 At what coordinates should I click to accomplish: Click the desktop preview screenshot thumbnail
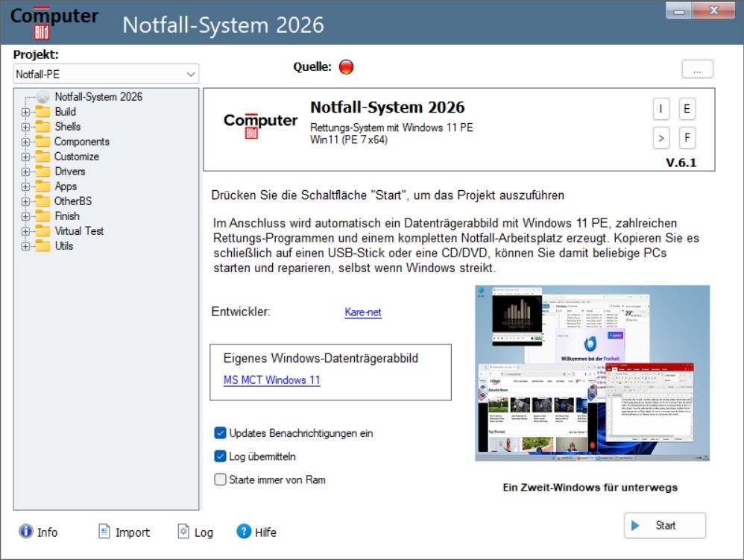click(x=592, y=373)
